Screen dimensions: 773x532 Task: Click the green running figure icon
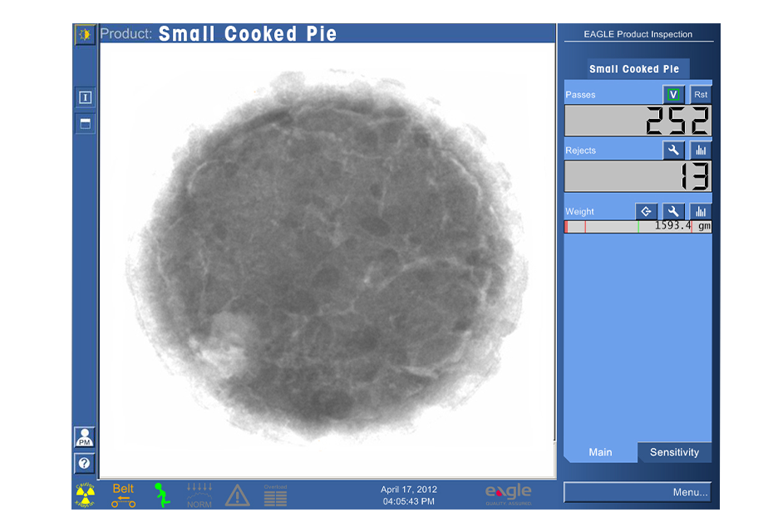(x=162, y=495)
